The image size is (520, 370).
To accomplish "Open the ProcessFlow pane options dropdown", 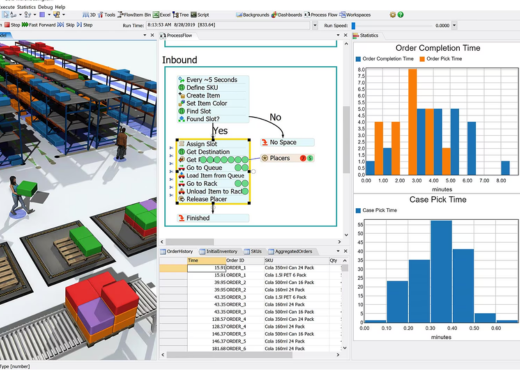I will [x=338, y=35].
